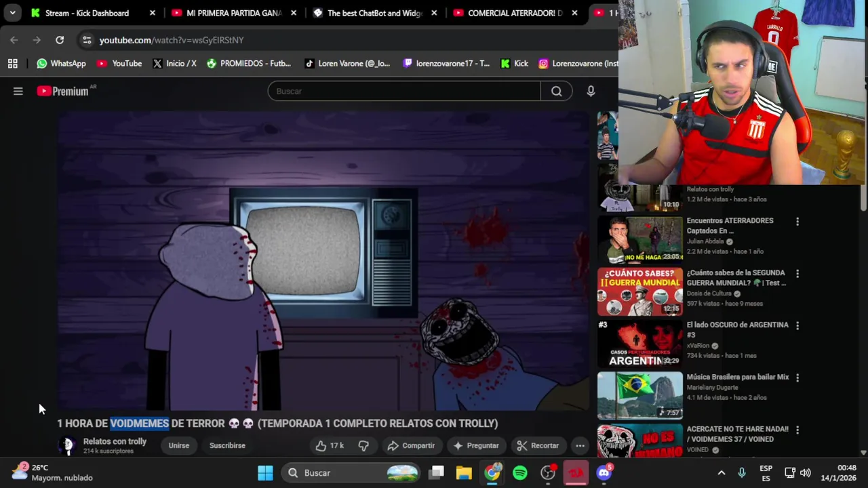Viewport: 868px width, 488px height.
Task: Open the red app icon left of Discord
Action: pyautogui.click(x=576, y=472)
